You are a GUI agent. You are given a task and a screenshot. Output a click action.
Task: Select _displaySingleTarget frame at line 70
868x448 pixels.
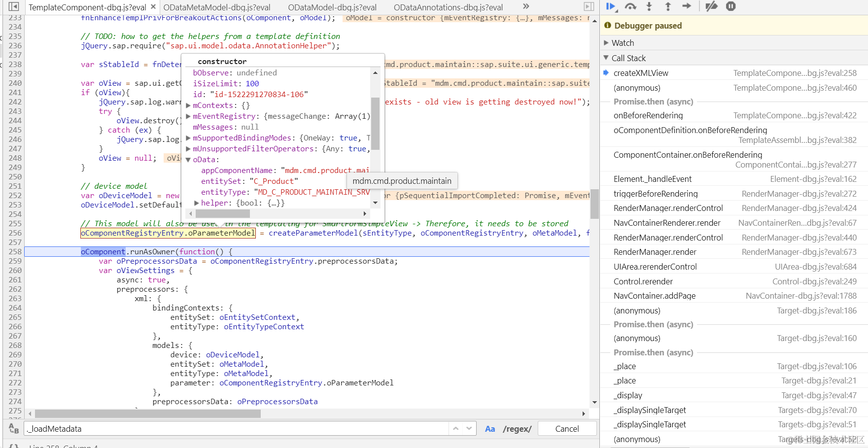tap(734, 410)
